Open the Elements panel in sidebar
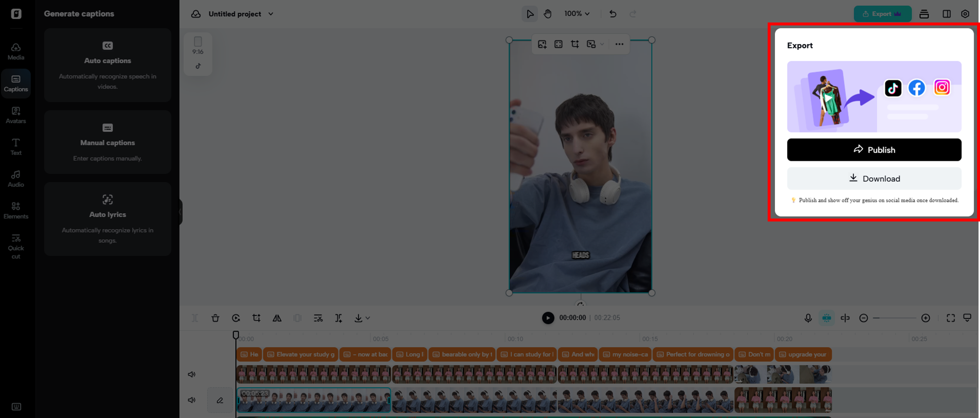This screenshot has width=980, height=418. (x=16, y=210)
